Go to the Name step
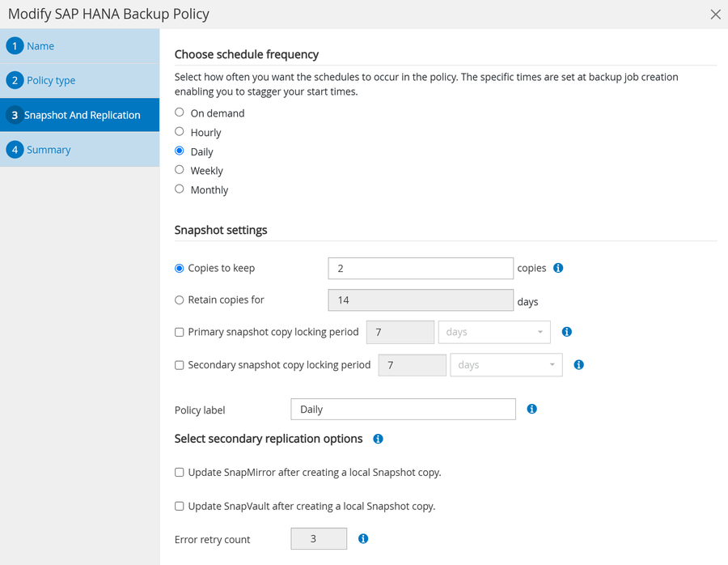Viewport: 728px width, 565px height. [40, 46]
